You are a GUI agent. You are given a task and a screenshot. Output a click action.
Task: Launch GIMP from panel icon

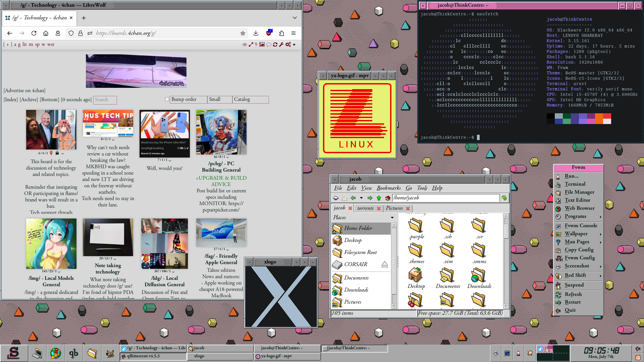pyautogui.click(x=110, y=353)
